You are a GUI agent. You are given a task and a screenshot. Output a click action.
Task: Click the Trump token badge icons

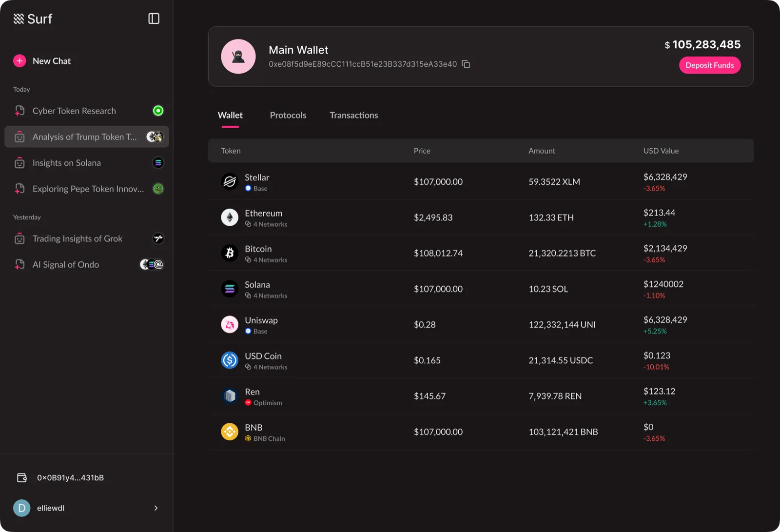click(x=155, y=137)
